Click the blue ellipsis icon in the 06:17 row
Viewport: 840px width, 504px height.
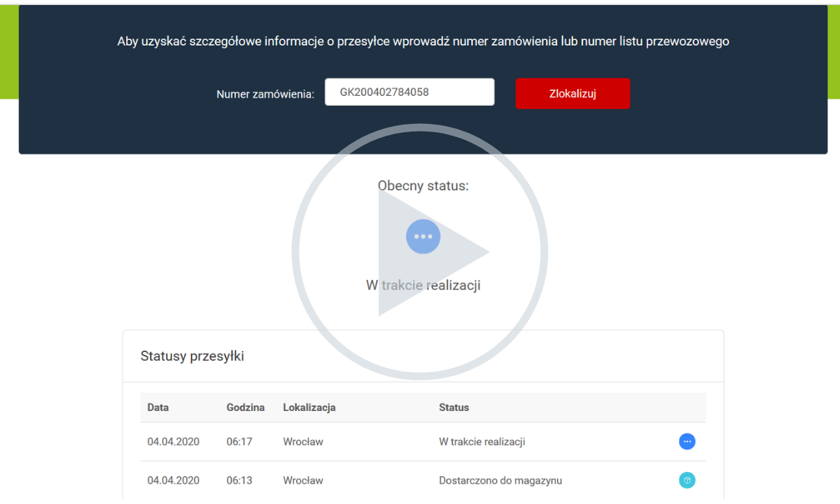pyautogui.click(x=687, y=442)
